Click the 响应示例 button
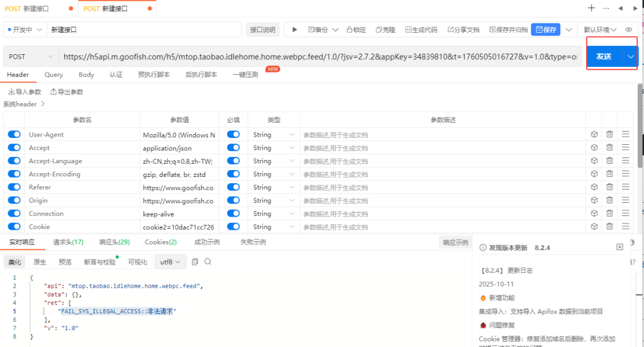644x347 pixels. coord(455,242)
